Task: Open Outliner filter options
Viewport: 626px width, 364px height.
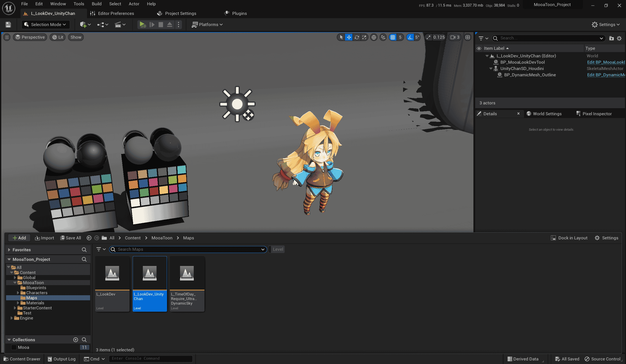Action: point(483,38)
